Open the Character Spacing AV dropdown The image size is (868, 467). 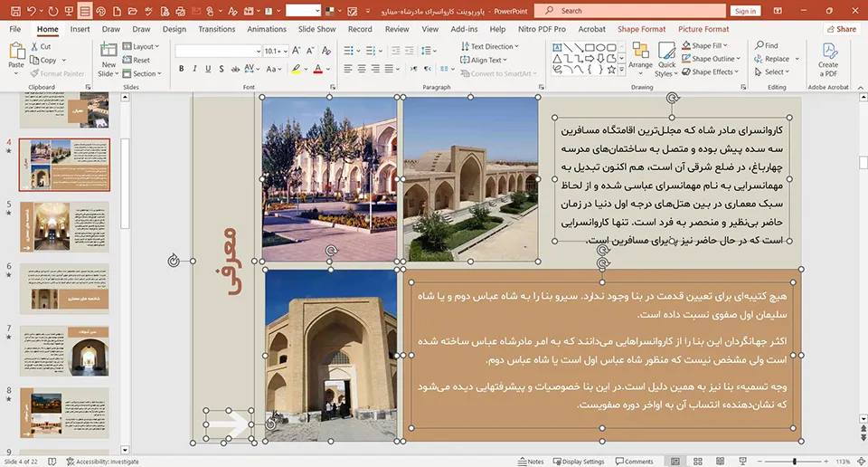coord(252,69)
